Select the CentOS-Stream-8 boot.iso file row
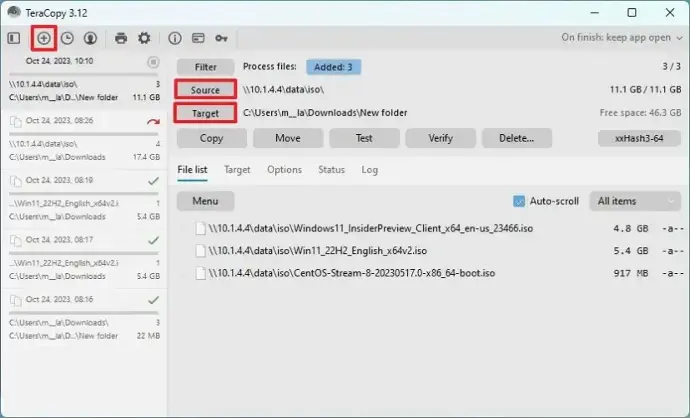The height and width of the screenshot is (418, 690). (431, 273)
